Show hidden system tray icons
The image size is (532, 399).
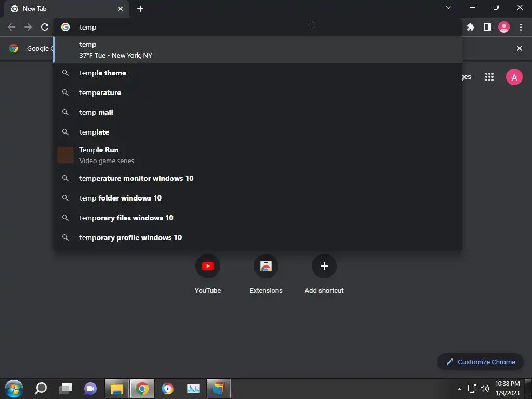(x=459, y=389)
